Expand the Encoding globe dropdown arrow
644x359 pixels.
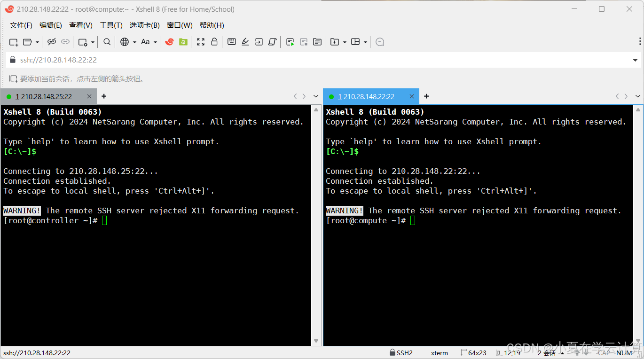click(134, 42)
